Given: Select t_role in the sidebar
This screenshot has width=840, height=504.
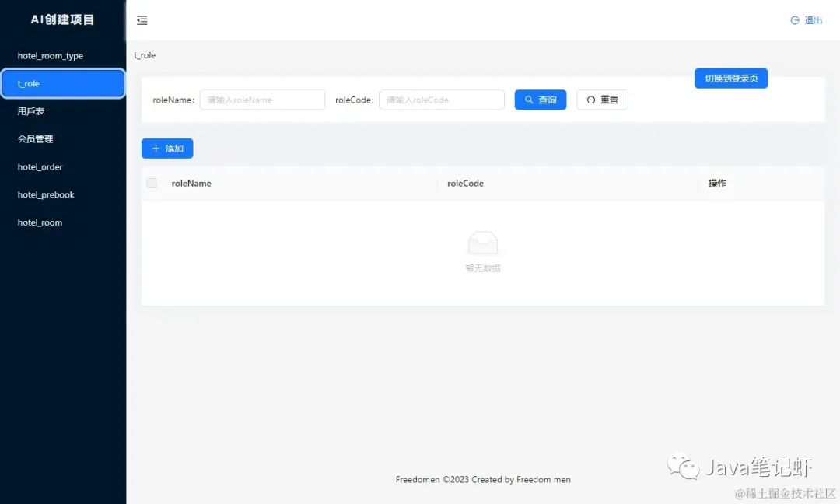Looking at the screenshot, I should 63,83.
